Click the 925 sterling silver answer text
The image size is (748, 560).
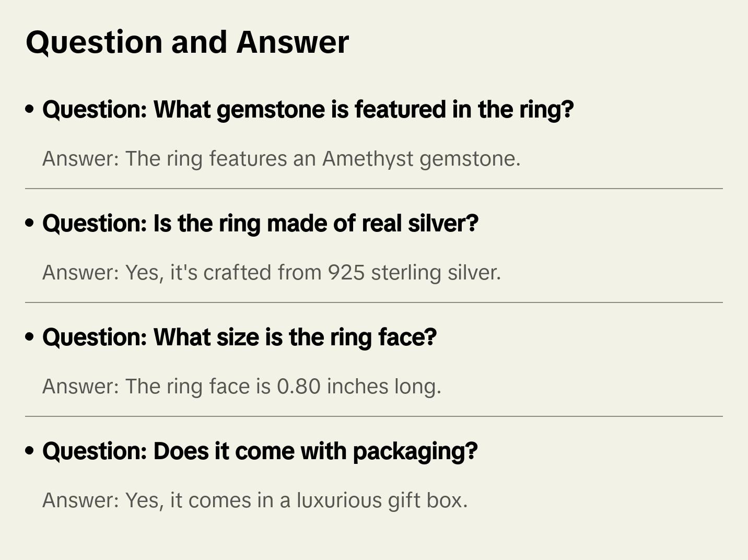click(x=271, y=273)
